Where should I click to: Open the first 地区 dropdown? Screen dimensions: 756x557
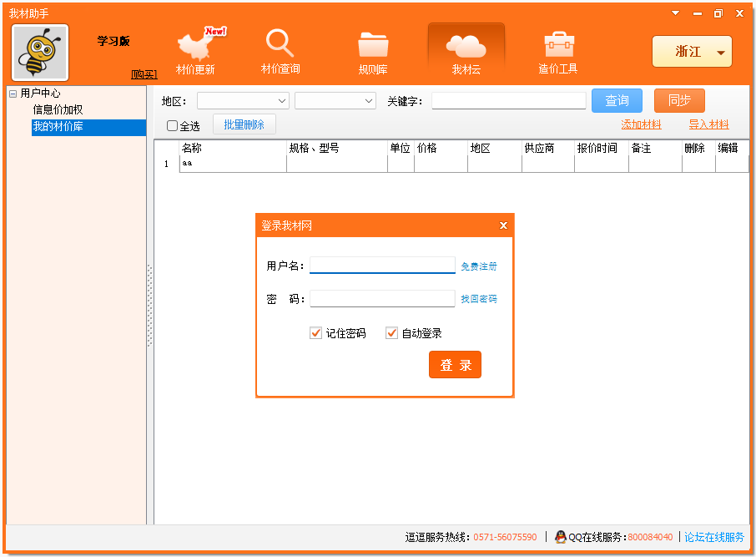(243, 101)
